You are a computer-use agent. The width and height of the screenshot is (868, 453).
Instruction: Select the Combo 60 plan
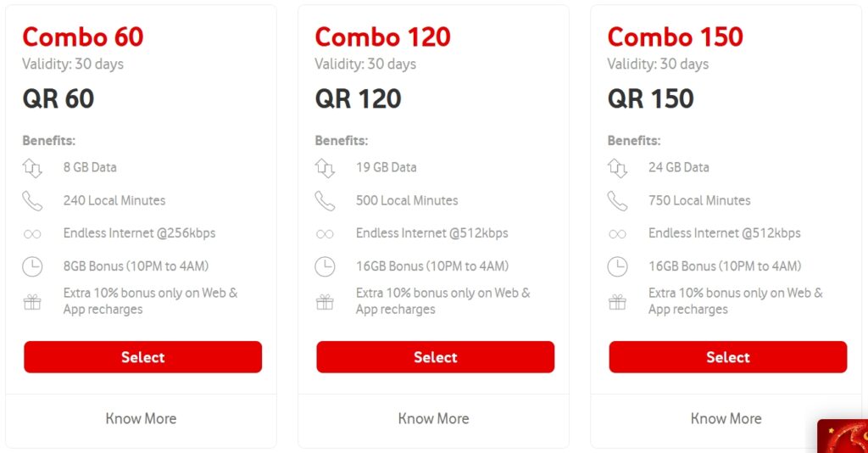click(142, 357)
